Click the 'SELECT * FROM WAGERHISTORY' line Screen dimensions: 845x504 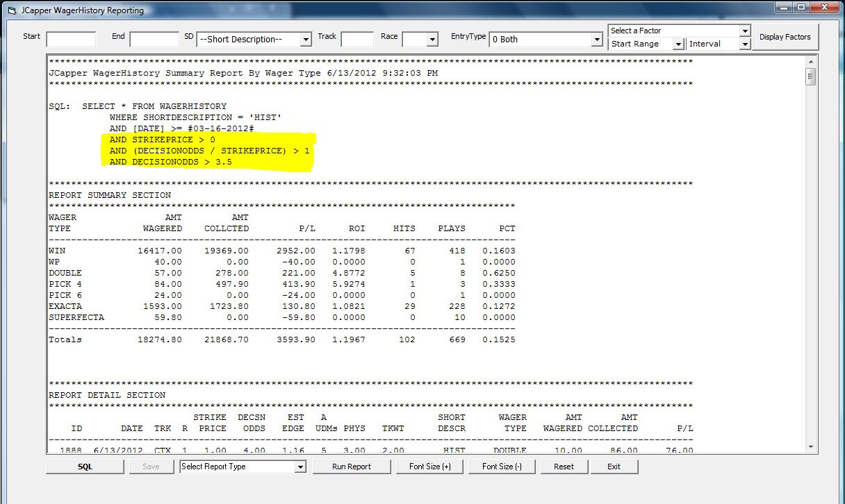pyautogui.click(x=154, y=106)
